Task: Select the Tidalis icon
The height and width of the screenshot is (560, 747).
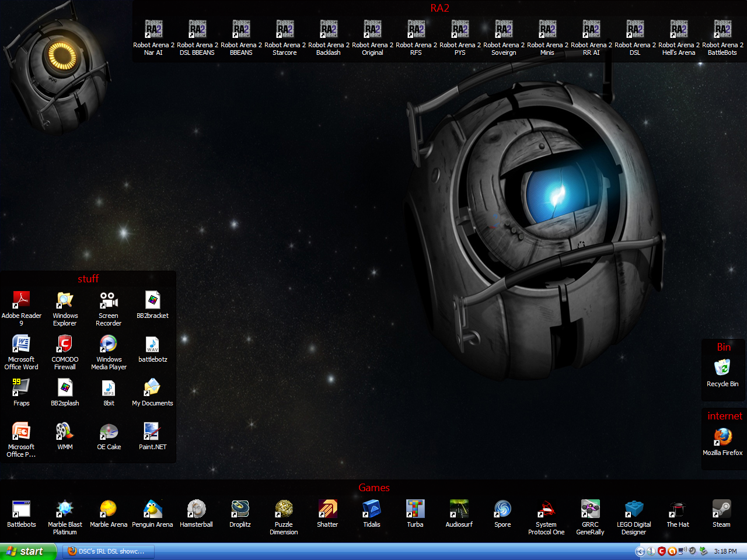Action: pyautogui.click(x=371, y=513)
